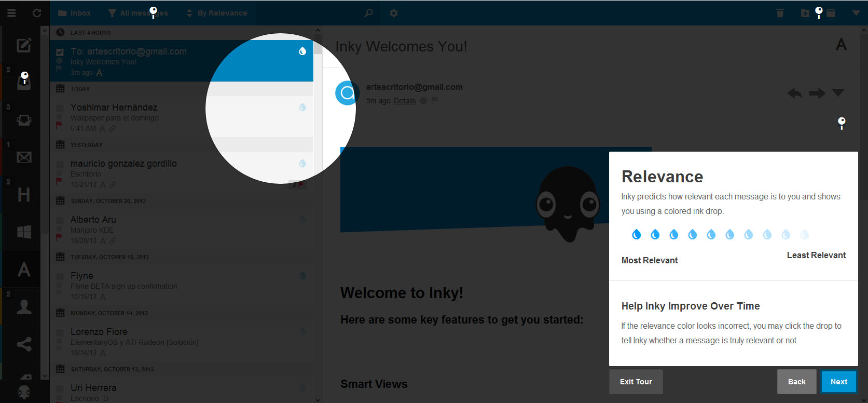Toggle the flag on mauricio gonzalez gordillo message
The height and width of the screenshot is (403, 868).
click(x=59, y=181)
